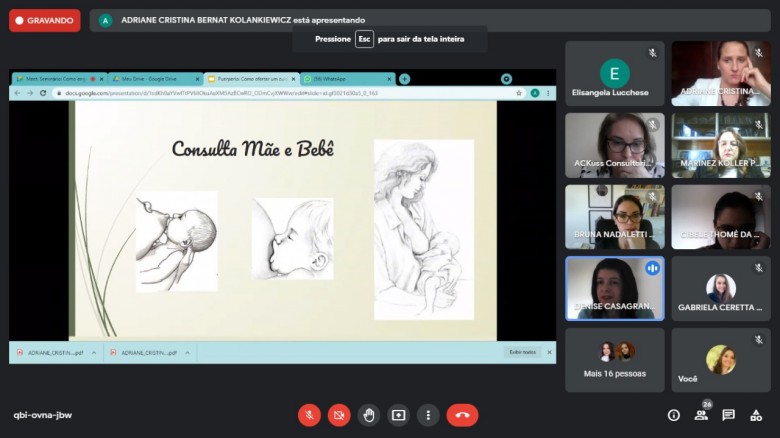The height and width of the screenshot is (438, 780).
Task: Switch to the Meu Drive browser tab
Action: pos(152,78)
